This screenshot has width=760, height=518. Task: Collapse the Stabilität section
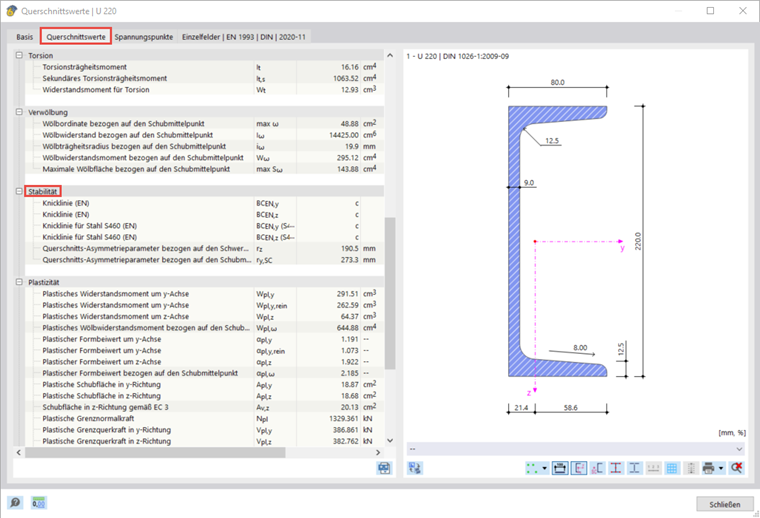[x=19, y=191]
